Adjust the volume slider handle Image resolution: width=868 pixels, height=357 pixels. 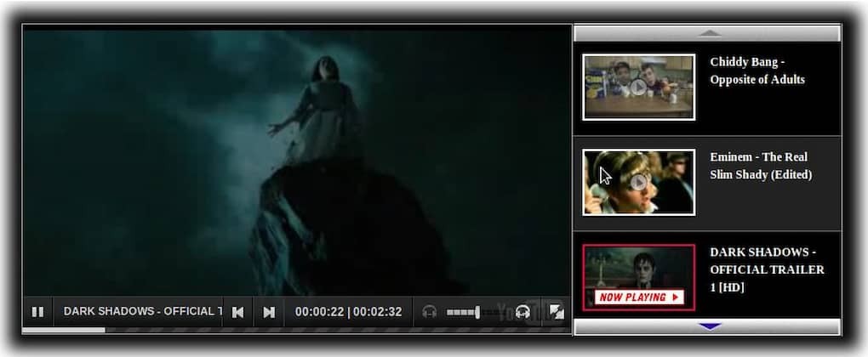tap(477, 312)
